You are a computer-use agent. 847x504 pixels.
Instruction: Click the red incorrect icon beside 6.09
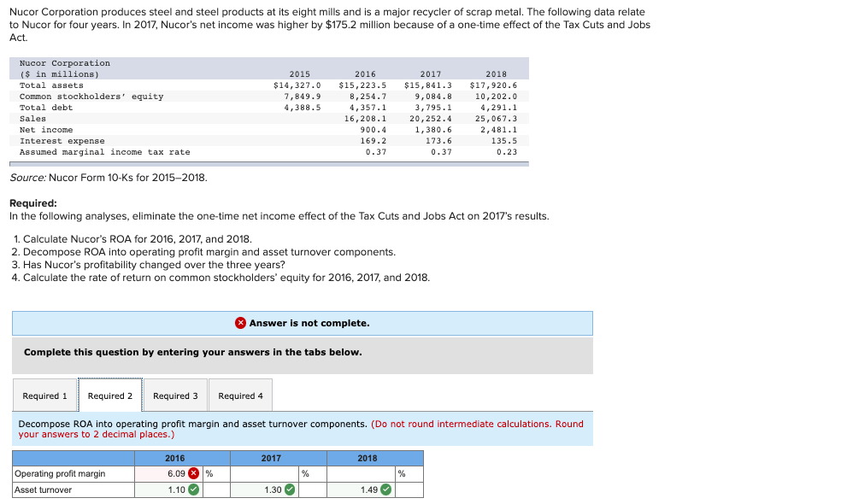[194, 474]
